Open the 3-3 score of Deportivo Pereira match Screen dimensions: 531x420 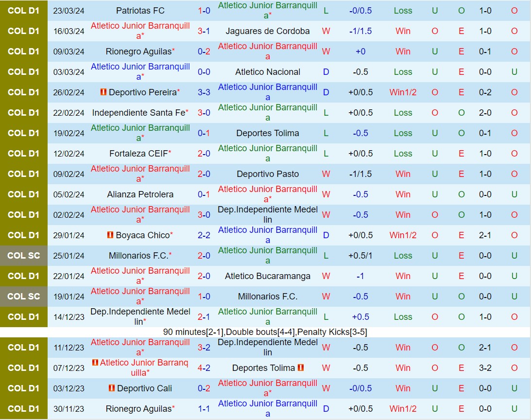204,92
